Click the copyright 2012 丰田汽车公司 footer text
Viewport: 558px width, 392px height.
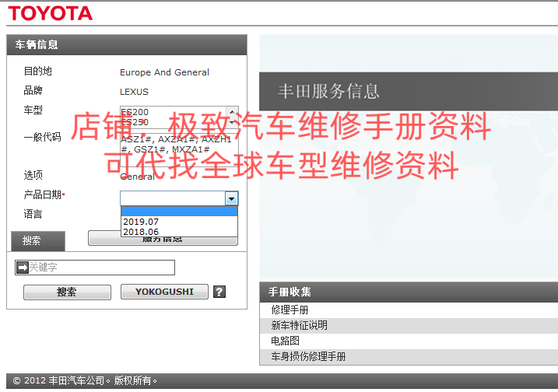[85, 380]
